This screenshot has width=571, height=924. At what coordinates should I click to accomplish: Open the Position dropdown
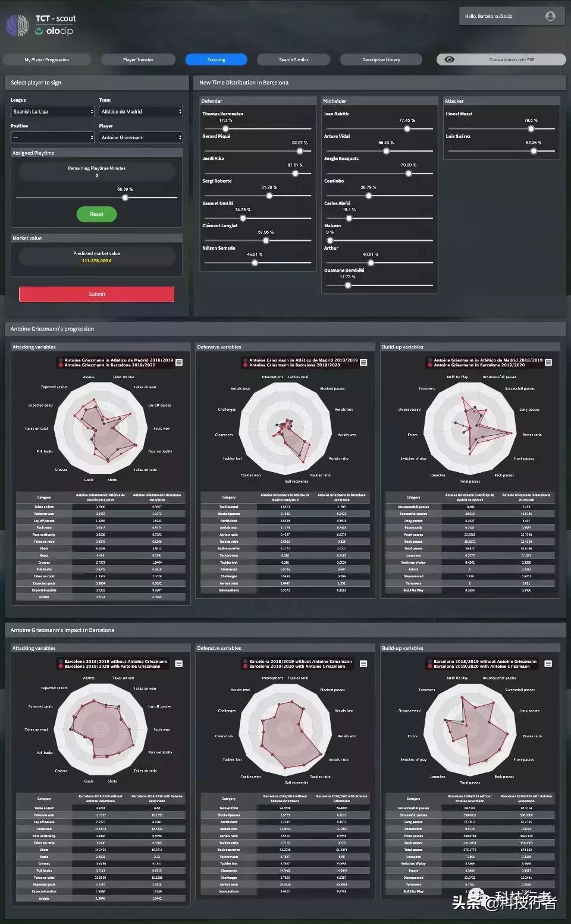coord(53,137)
